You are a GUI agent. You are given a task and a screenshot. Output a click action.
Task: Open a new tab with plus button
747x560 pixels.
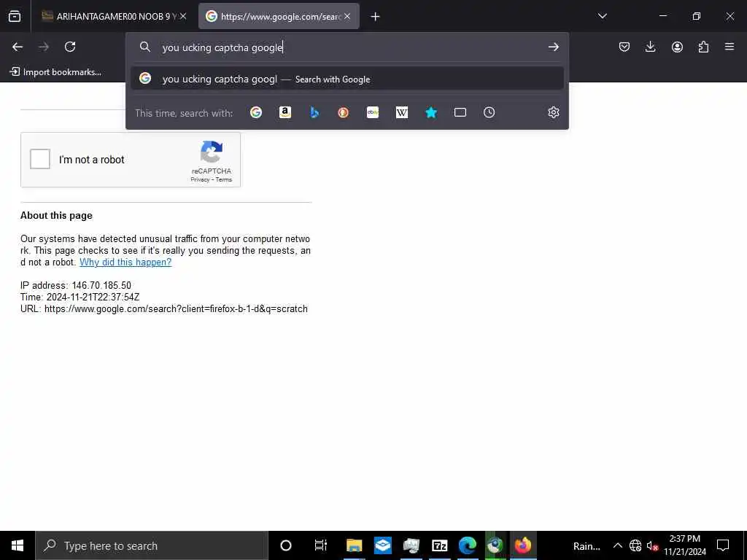375,17
